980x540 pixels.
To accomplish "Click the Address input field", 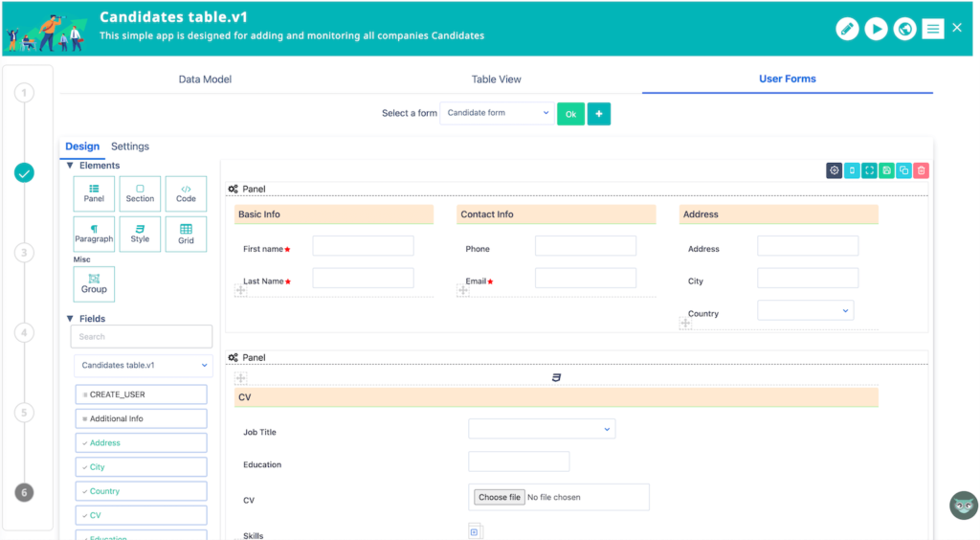I will pyautogui.click(x=808, y=246).
